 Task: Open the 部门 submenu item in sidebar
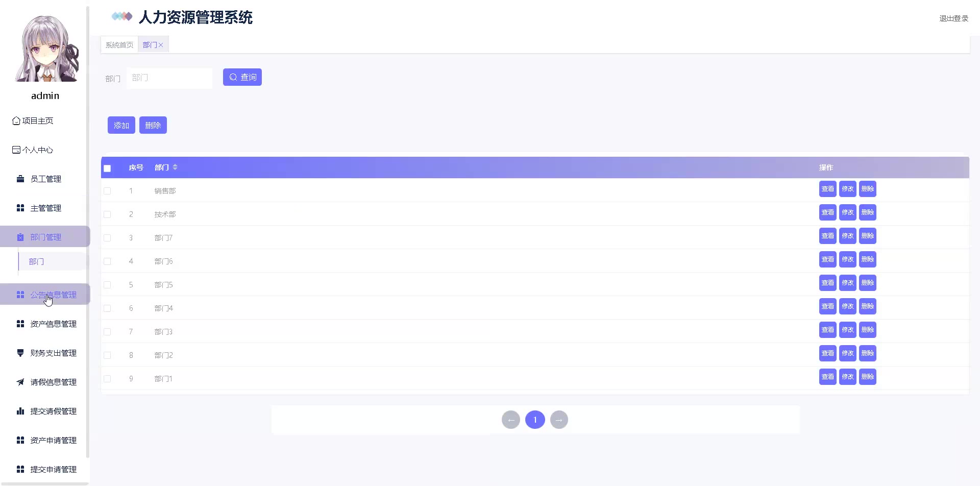click(37, 261)
